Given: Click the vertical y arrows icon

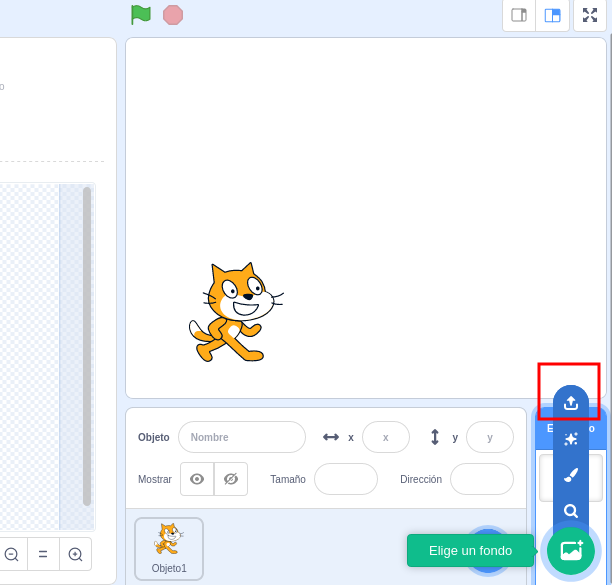Looking at the screenshot, I should click(435, 437).
